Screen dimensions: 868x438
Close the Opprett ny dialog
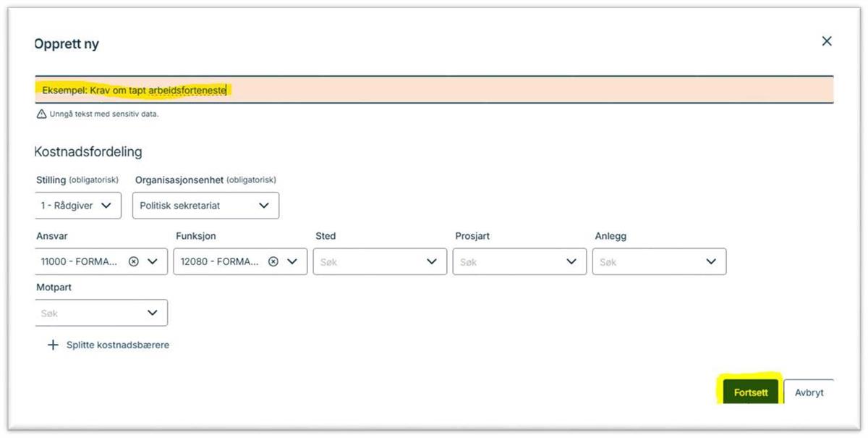pos(827,41)
